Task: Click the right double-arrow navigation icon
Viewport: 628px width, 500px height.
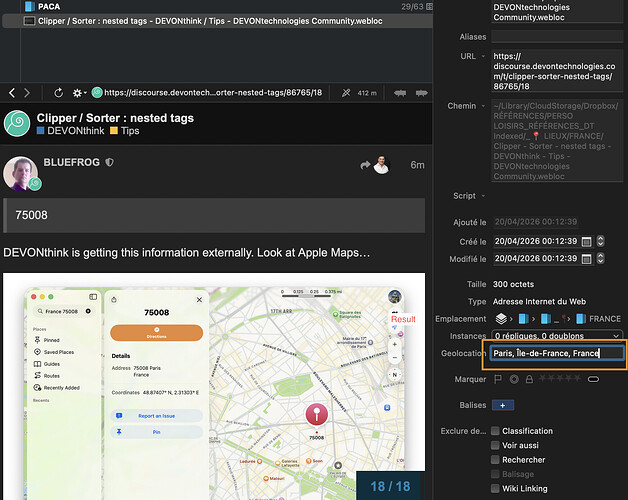Action: 421,93
